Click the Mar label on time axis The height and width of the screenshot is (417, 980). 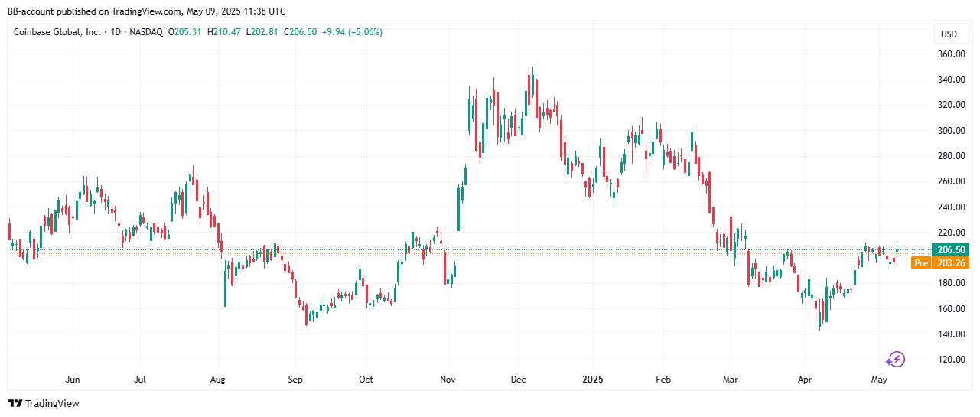coord(730,380)
